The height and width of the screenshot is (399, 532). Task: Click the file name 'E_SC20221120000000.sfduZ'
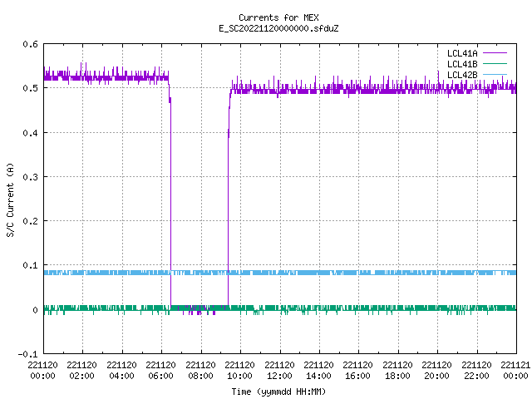278,28
